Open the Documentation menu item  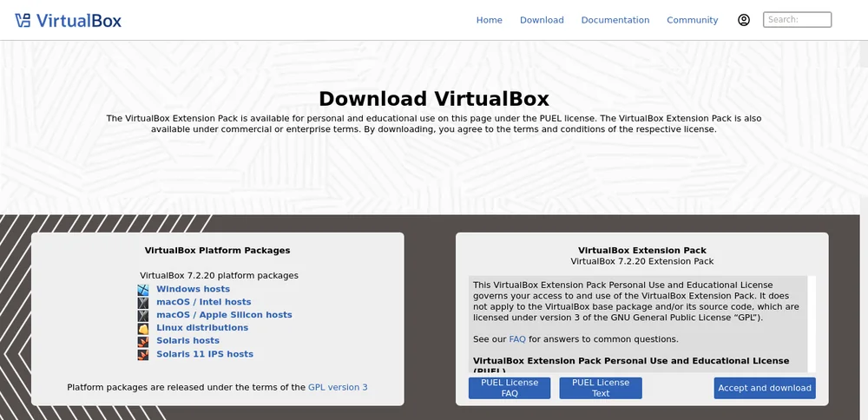[615, 20]
